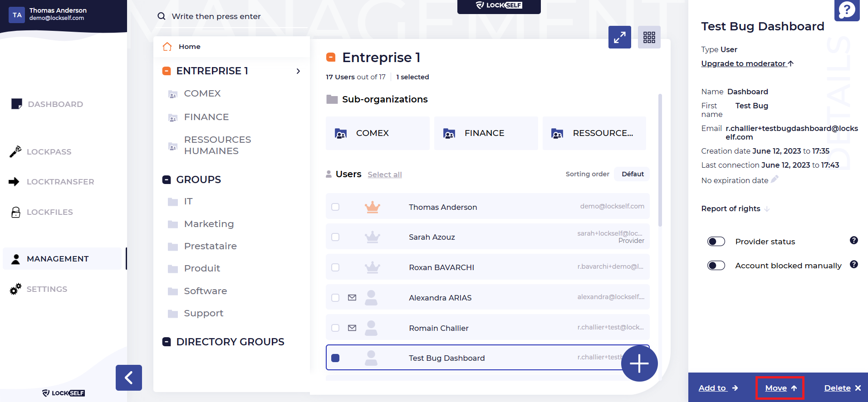Click the Upgrade to moderator link
The width and height of the screenshot is (868, 402).
pyautogui.click(x=747, y=63)
